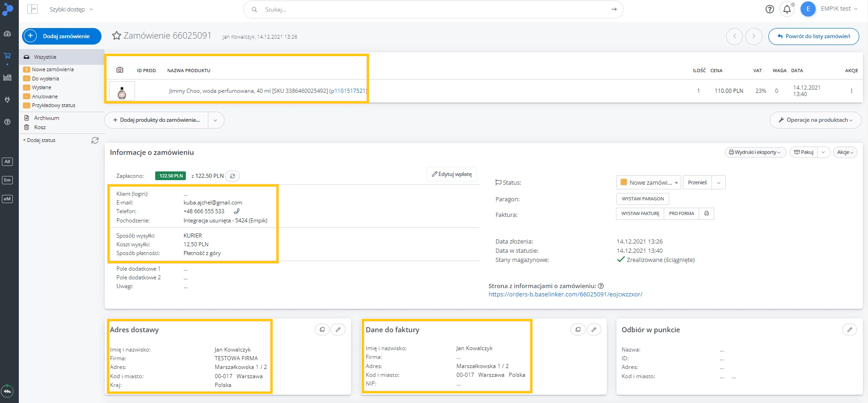868x403 pixels.
Task: Edit the pickup point details
Action: pos(850,329)
